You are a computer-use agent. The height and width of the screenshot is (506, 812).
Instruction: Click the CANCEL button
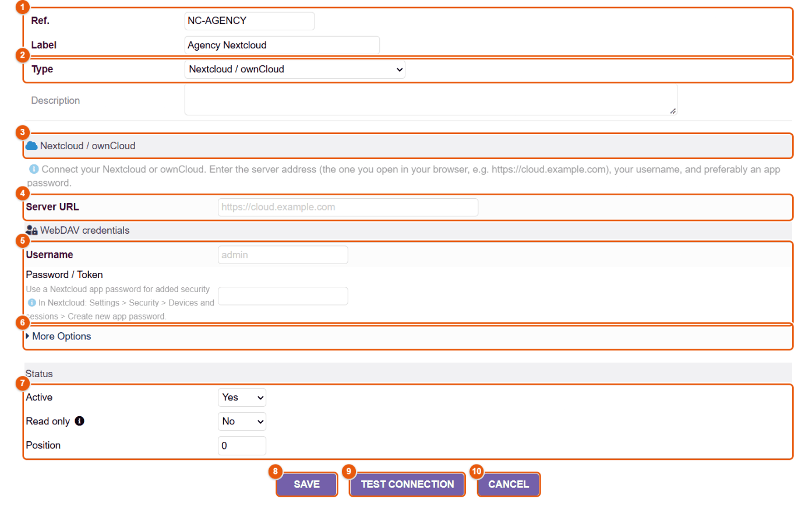(x=509, y=484)
